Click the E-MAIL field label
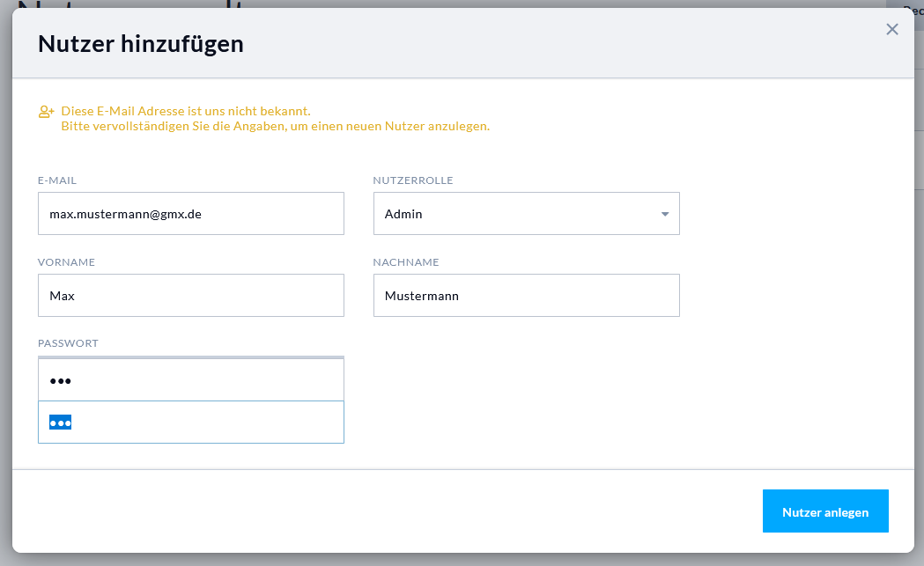The height and width of the screenshot is (566, 924). coord(57,180)
